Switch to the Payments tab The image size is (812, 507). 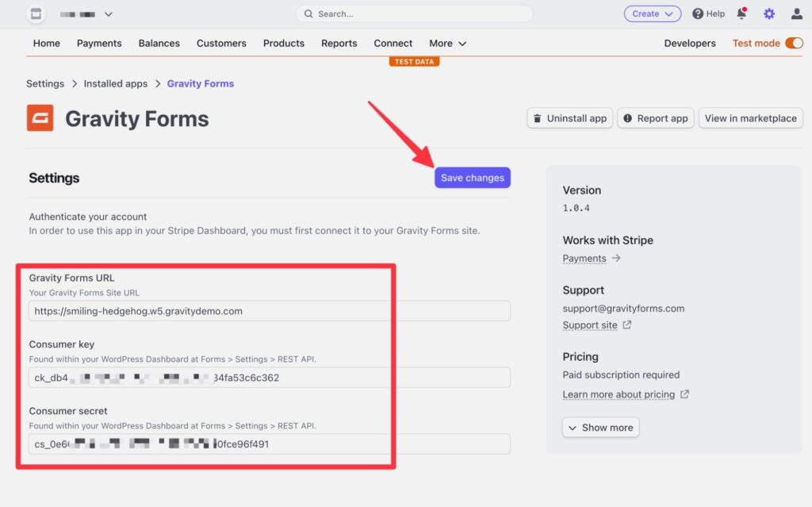point(99,44)
